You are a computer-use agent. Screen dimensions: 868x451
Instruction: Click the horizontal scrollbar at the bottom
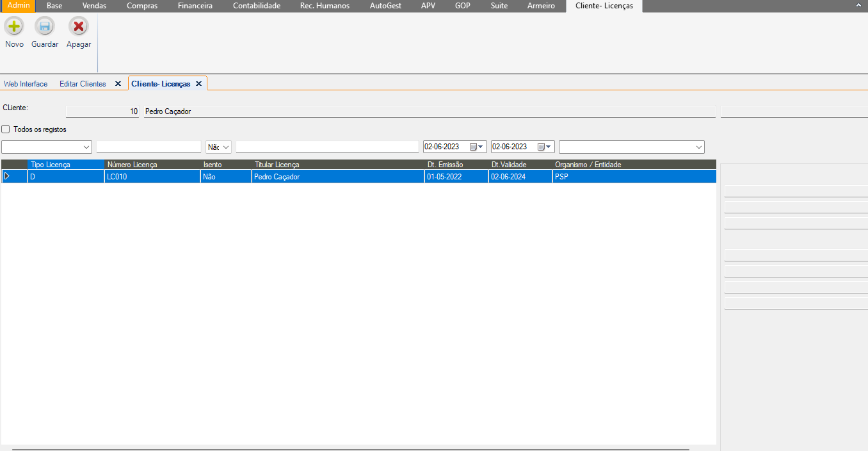tap(350, 449)
